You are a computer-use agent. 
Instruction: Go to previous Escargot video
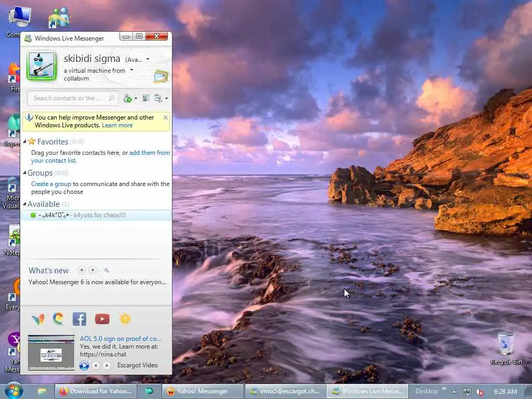96,365
